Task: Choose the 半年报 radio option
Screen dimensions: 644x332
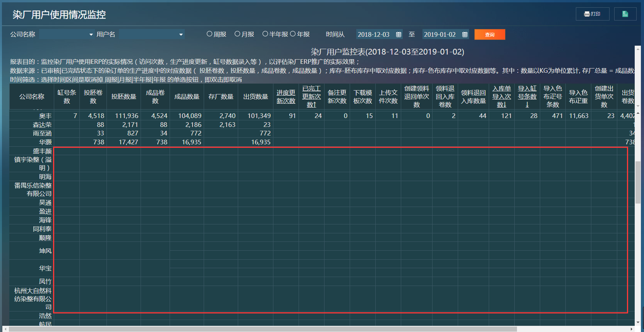Action: coord(265,34)
